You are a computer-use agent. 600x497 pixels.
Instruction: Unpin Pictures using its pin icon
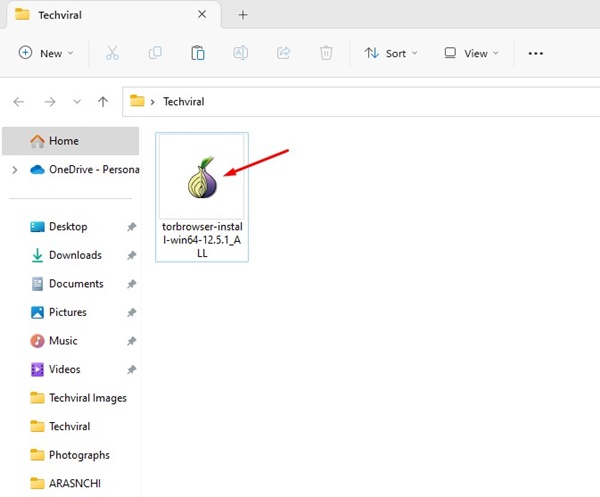pos(131,313)
